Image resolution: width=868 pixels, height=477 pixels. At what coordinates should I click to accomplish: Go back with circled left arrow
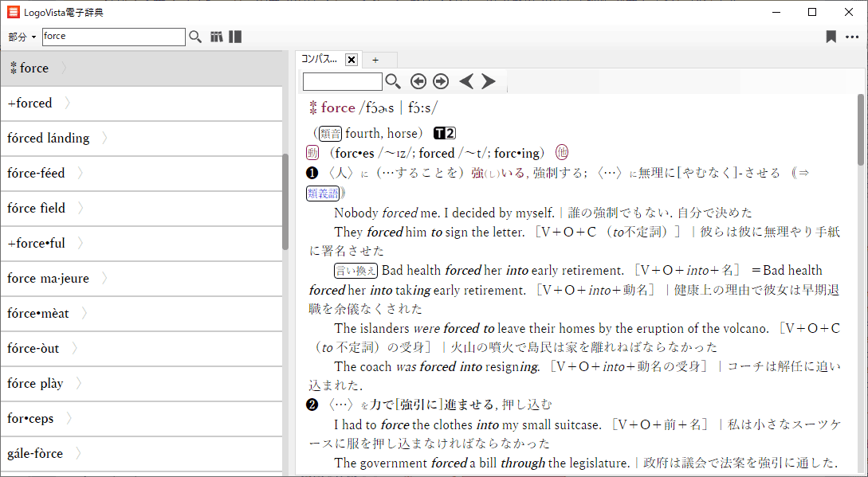point(418,81)
